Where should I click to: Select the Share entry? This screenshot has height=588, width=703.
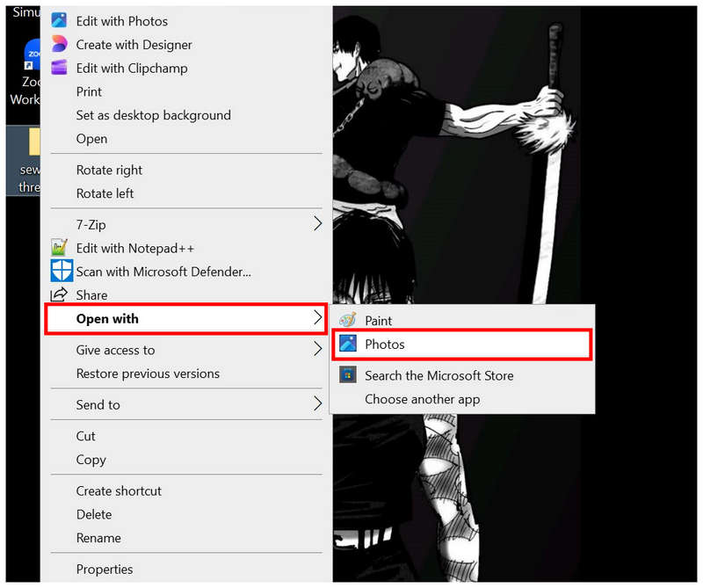coord(186,294)
